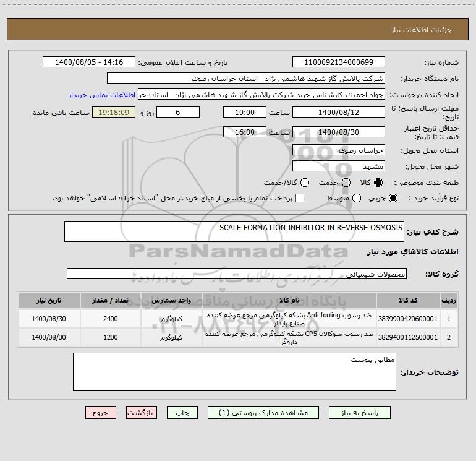This screenshot has height=461, width=476.
Task: Click the نام کالا column header
Action: click(289, 300)
